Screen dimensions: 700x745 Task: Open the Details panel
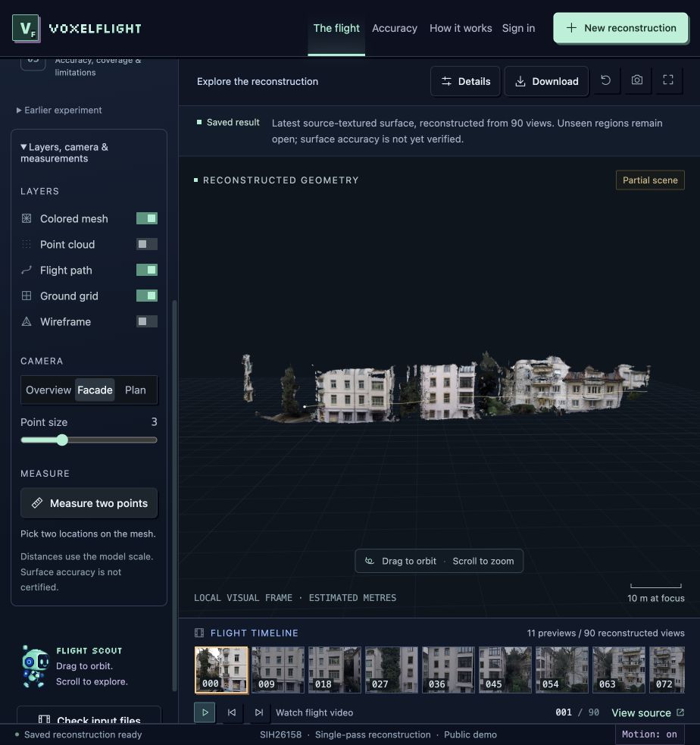pyautogui.click(x=465, y=81)
